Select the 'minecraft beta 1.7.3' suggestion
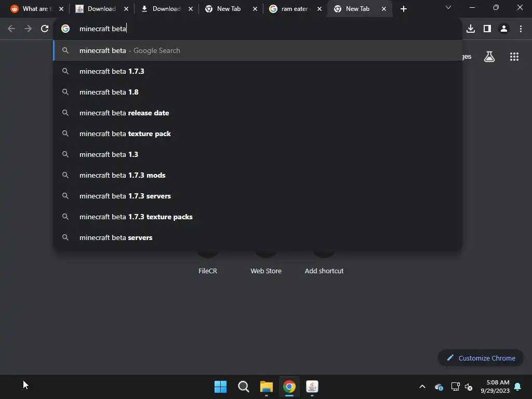The image size is (532, 399). tap(258, 71)
